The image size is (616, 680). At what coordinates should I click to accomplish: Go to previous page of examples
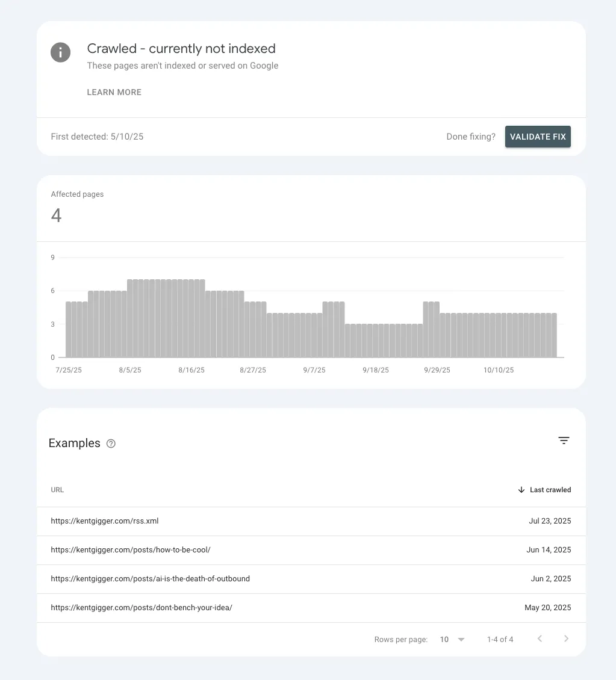540,638
